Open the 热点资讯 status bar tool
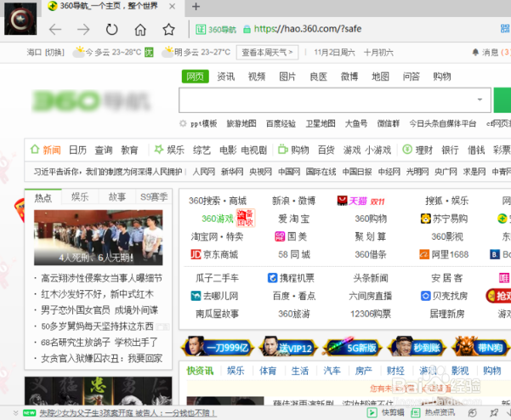The height and width of the screenshot is (420, 511). [x=433, y=412]
